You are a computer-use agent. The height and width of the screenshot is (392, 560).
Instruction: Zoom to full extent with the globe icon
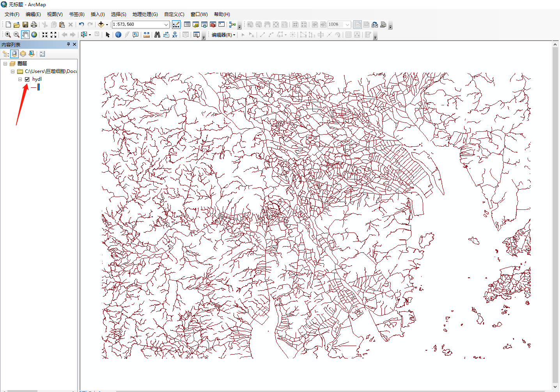pyautogui.click(x=34, y=34)
